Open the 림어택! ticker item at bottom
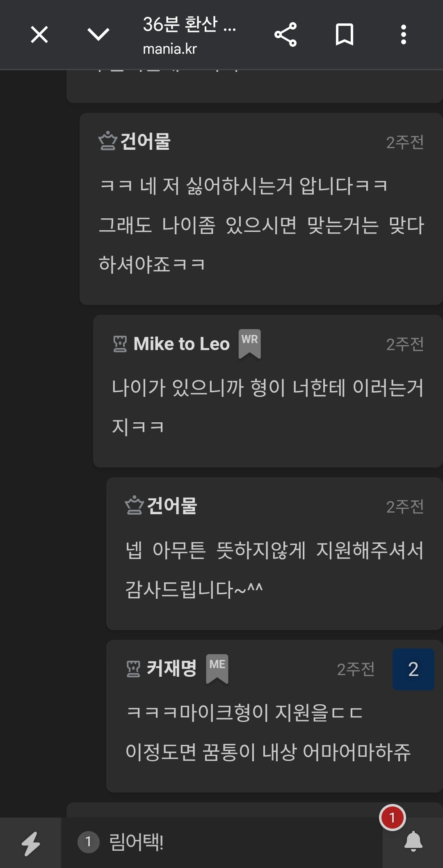Image resolution: width=443 pixels, height=868 pixels. 136,843
